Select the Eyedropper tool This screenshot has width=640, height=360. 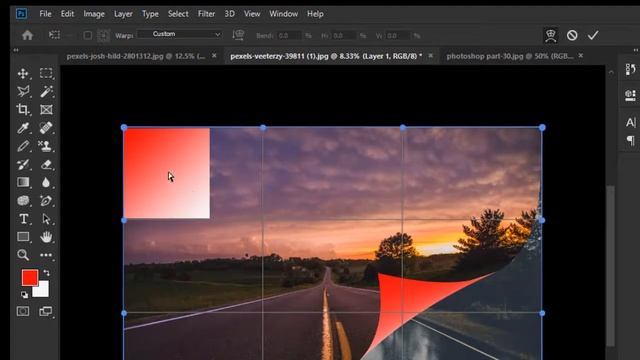click(x=23, y=128)
